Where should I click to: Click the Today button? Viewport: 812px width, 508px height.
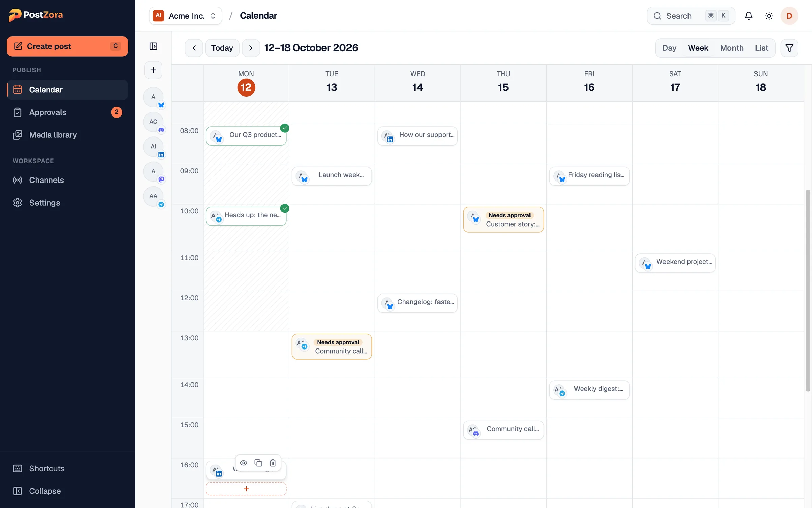222,48
